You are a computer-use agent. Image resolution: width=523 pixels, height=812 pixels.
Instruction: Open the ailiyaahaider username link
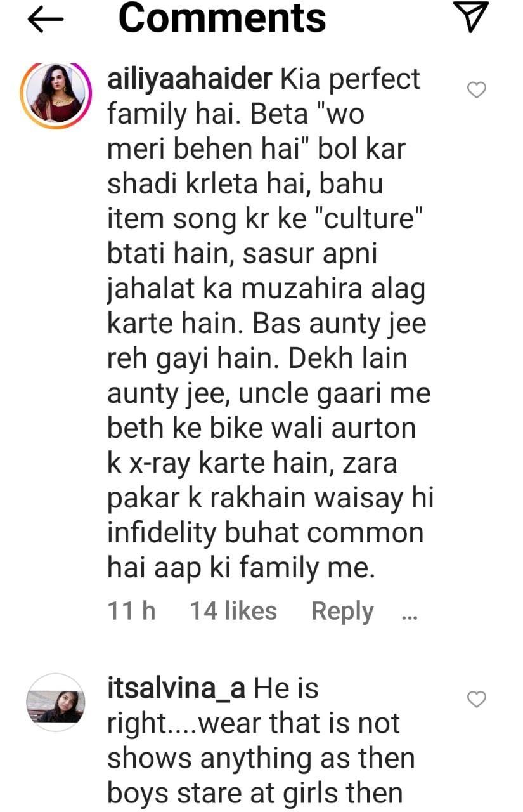click(x=190, y=80)
